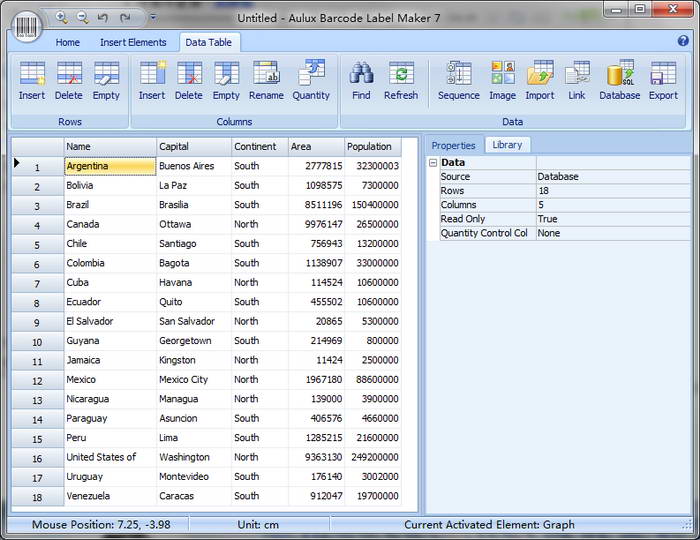Image resolution: width=700 pixels, height=540 pixels.
Task: Select the El Salvador name cell
Action: tap(110, 321)
